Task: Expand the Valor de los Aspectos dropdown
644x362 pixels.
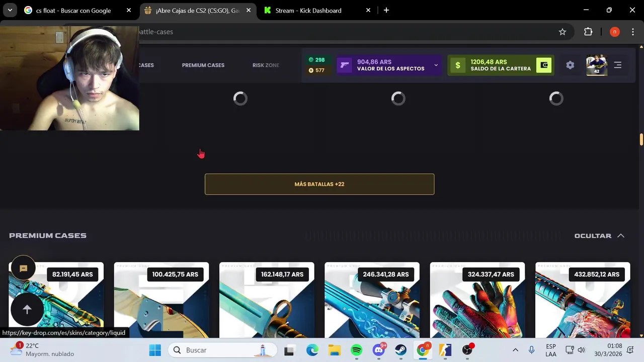Action: click(436, 65)
